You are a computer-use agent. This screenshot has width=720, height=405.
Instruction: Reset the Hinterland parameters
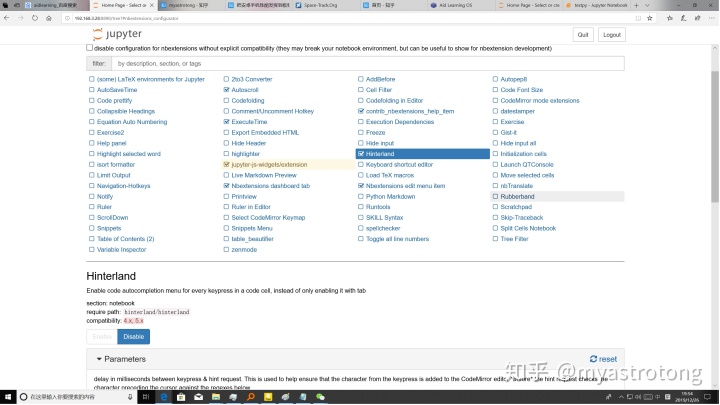pyautogui.click(x=603, y=359)
